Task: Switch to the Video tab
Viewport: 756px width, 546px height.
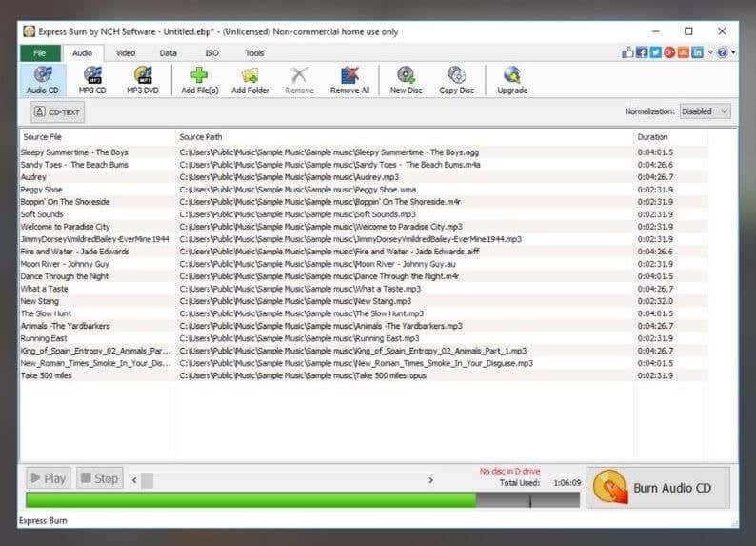Action: 126,53
